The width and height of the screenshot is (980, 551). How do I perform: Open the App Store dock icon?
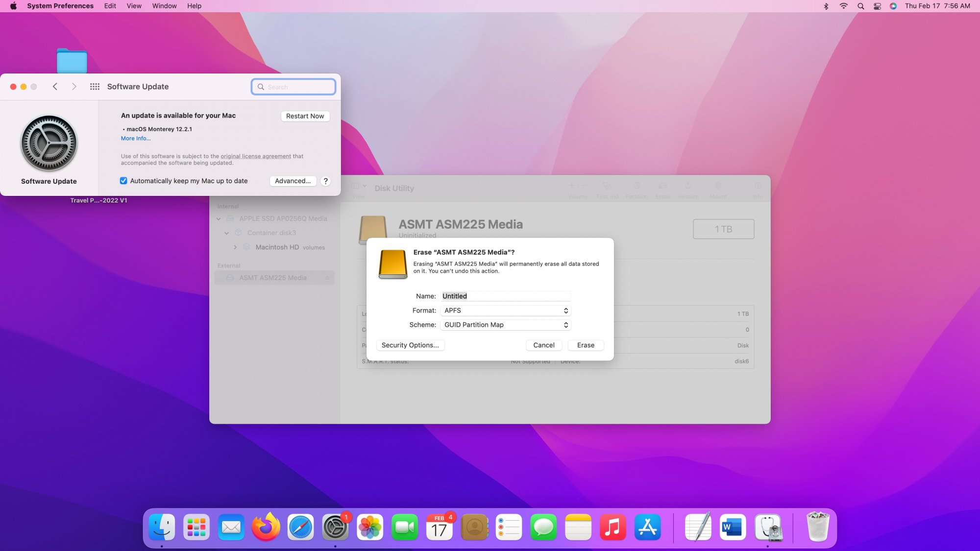(647, 527)
